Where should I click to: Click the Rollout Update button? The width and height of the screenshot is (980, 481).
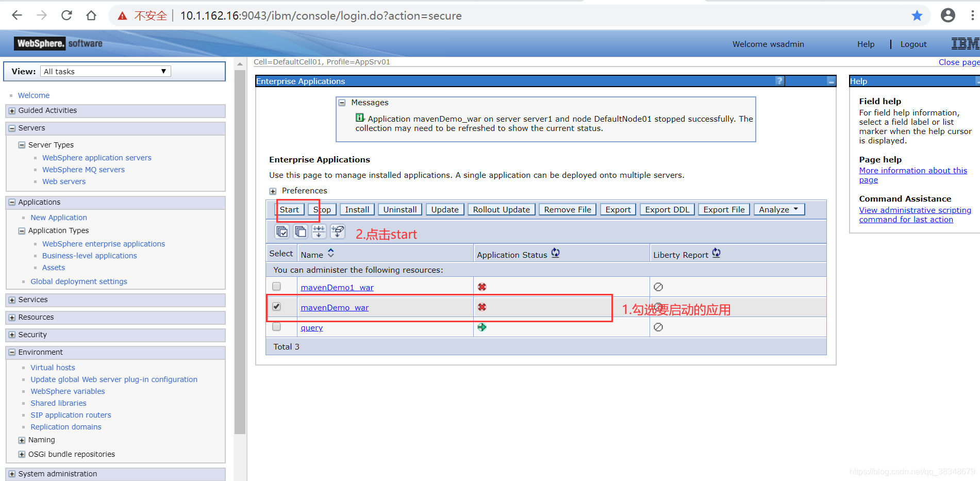click(x=501, y=209)
